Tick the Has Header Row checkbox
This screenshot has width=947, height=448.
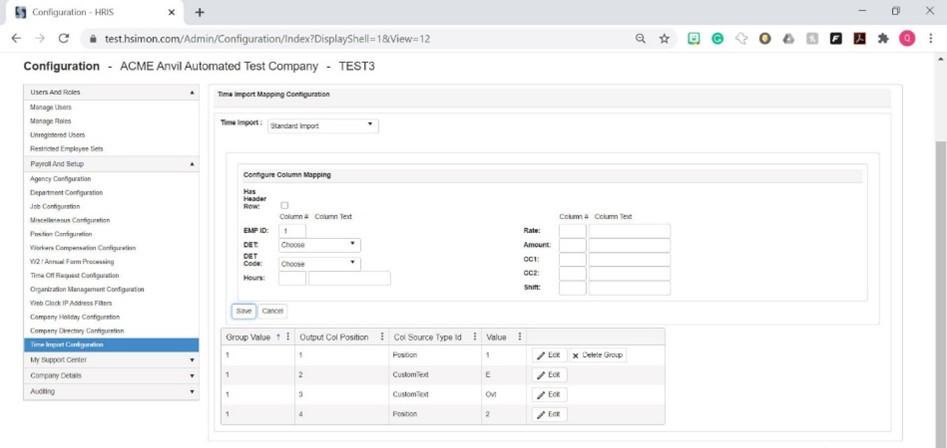[284, 205]
